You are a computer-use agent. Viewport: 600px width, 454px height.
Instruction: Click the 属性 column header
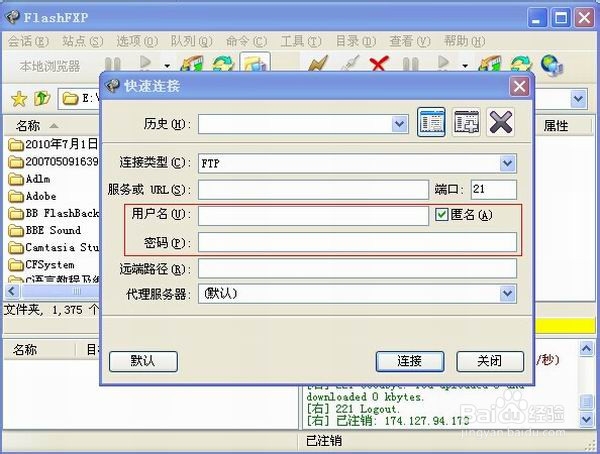(x=556, y=126)
